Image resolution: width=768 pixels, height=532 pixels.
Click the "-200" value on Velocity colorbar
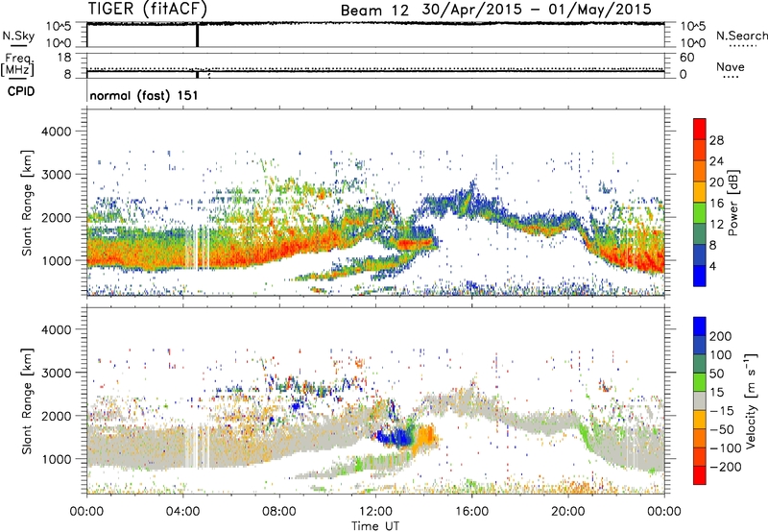(x=726, y=467)
